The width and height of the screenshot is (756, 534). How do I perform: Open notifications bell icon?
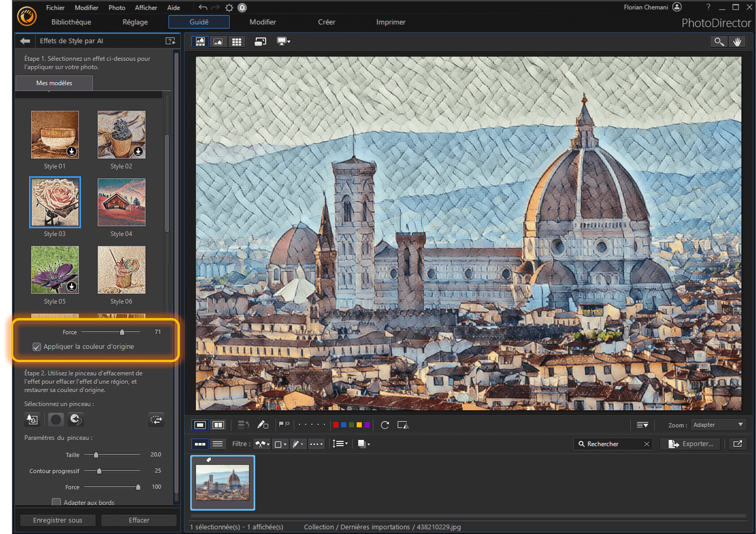tap(242, 8)
